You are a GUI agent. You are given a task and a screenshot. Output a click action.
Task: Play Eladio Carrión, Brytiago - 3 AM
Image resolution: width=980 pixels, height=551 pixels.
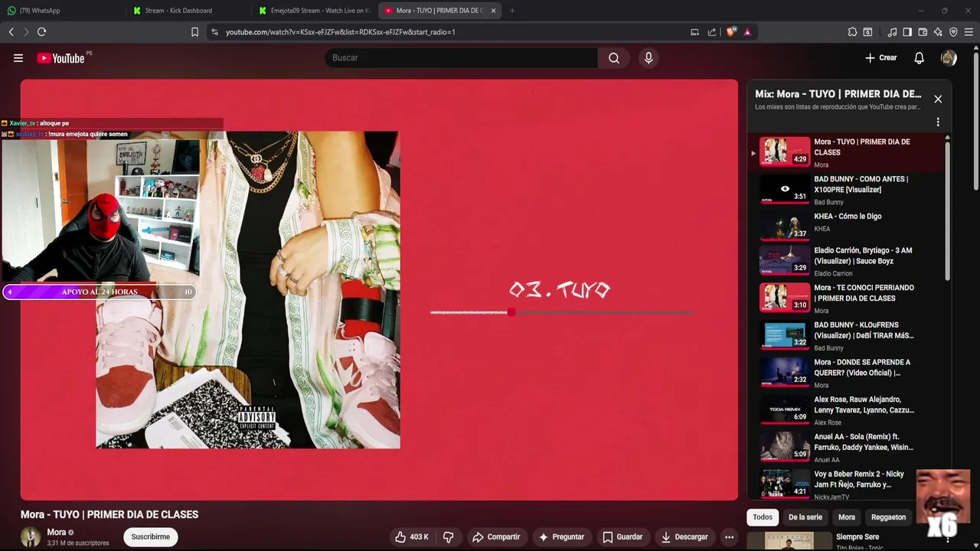click(847, 261)
